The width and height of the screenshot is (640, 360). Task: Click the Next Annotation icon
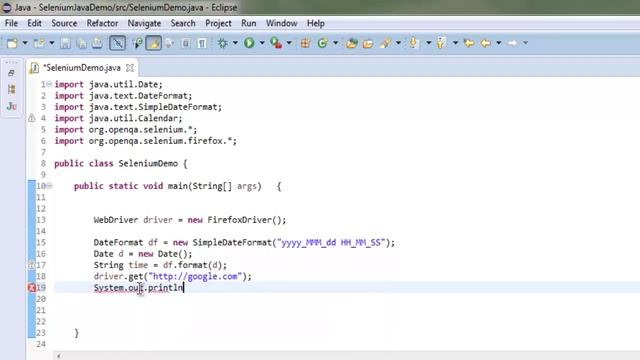click(x=414, y=43)
